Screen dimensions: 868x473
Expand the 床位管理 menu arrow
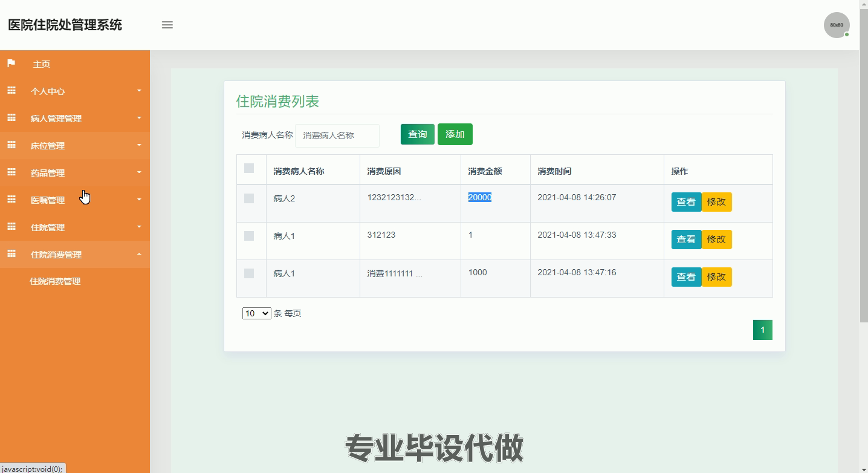[139, 145]
